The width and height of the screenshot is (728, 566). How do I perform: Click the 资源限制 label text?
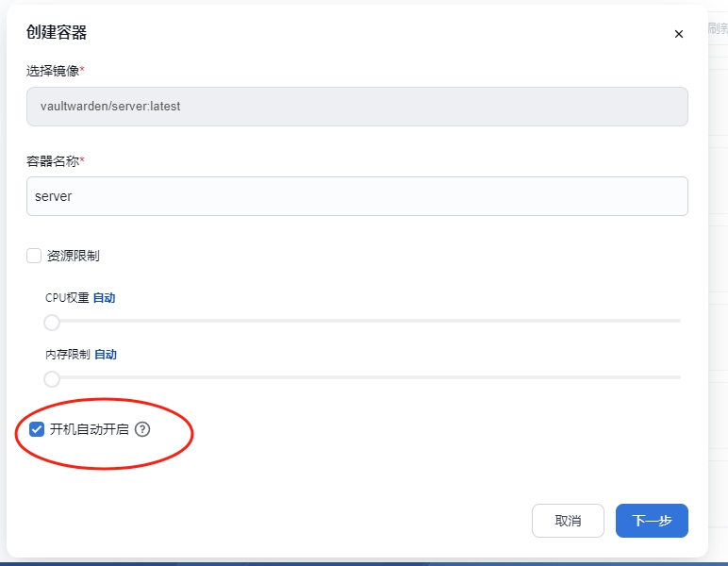[x=74, y=256]
